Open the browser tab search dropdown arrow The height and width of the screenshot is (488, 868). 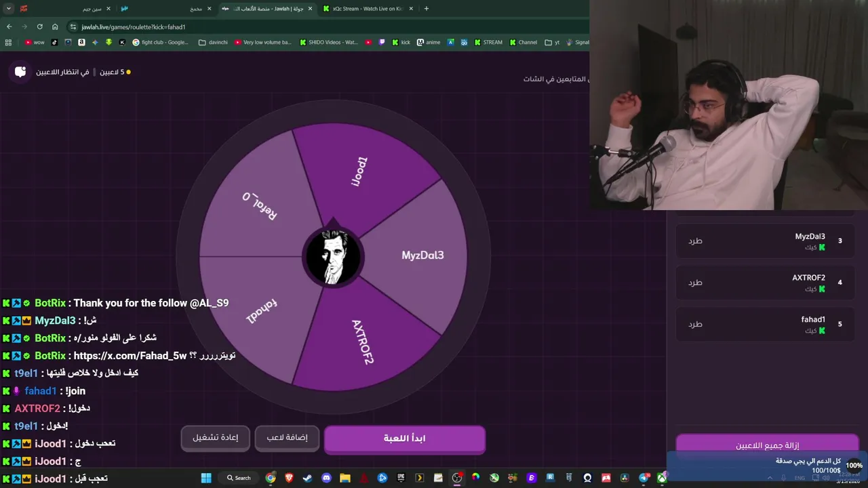tap(9, 9)
